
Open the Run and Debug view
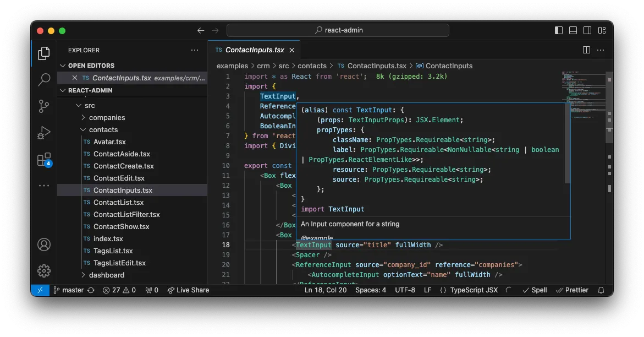coord(43,133)
